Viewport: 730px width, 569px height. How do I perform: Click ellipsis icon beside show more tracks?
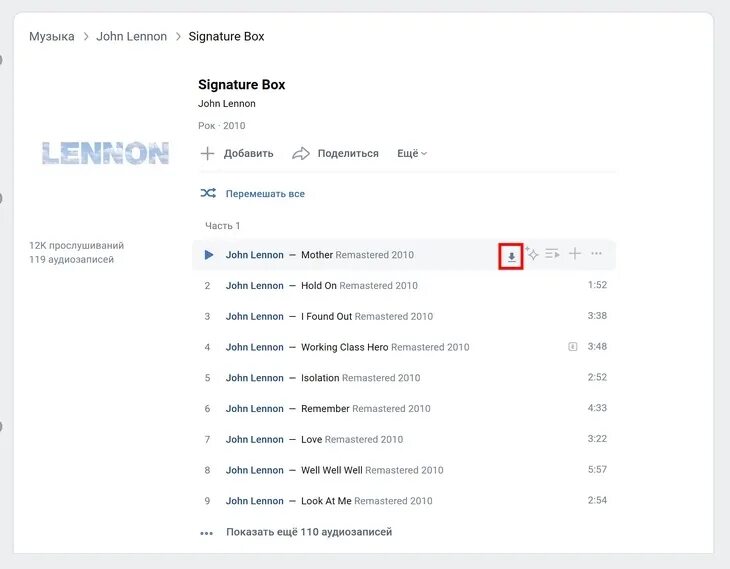pyautogui.click(x=207, y=533)
